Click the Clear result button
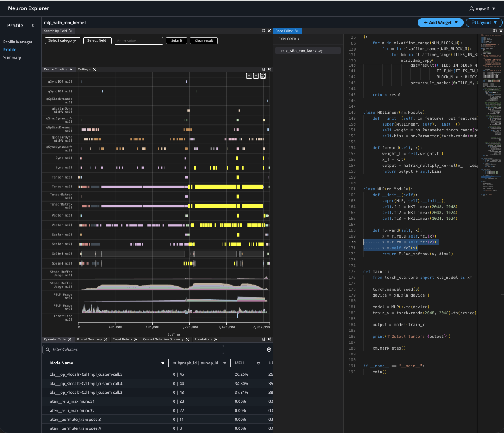This screenshot has width=504, height=433. [204, 41]
